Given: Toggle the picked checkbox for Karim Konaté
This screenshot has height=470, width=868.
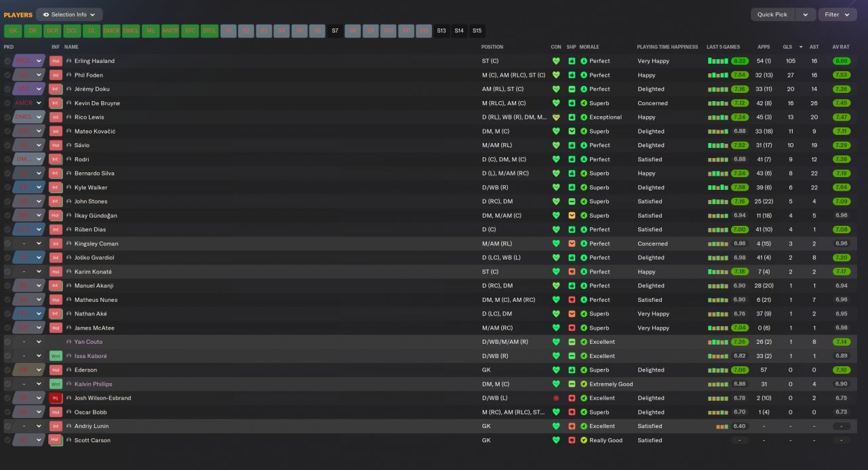Looking at the screenshot, I should pos(7,272).
